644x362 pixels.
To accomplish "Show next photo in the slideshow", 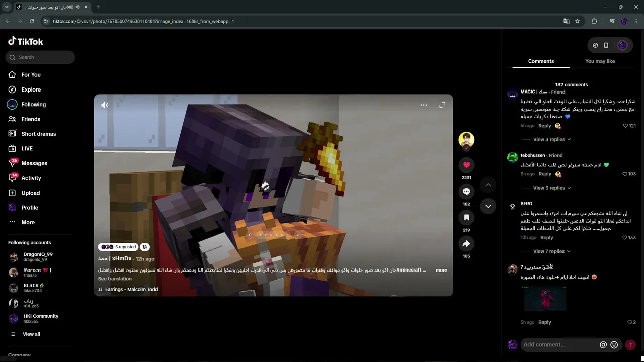I will pos(298,235).
